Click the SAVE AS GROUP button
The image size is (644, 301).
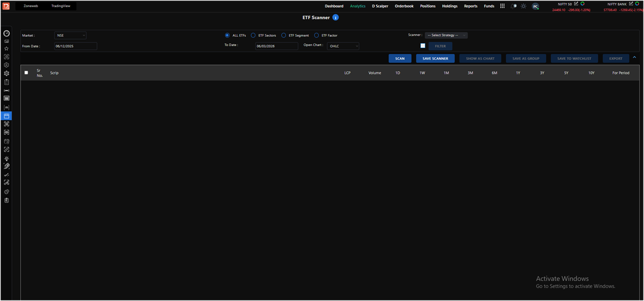click(526, 58)
